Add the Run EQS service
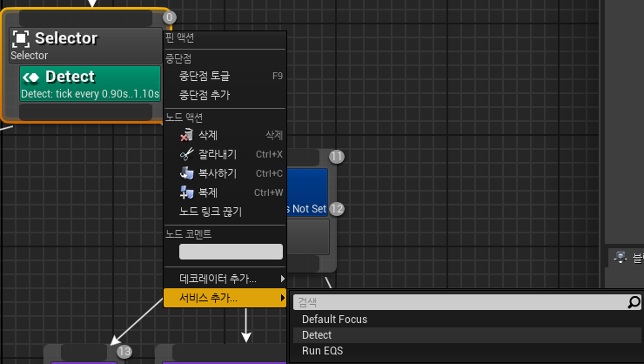The image size is (644, 364). pos(466,350)
